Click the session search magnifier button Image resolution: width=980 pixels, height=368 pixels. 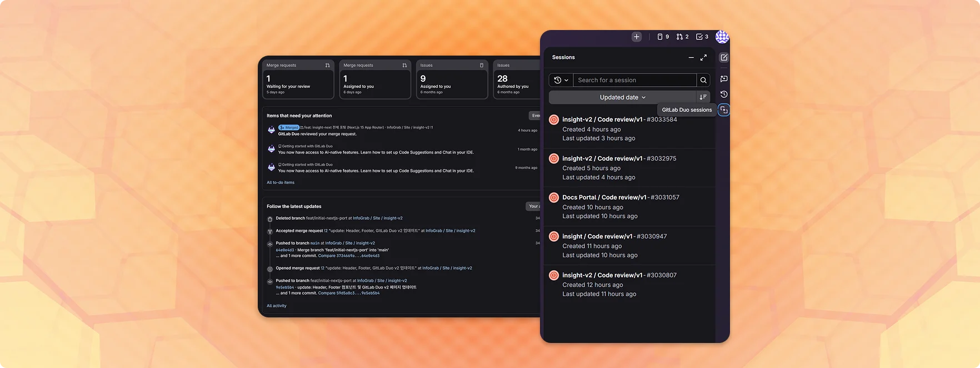703,80
